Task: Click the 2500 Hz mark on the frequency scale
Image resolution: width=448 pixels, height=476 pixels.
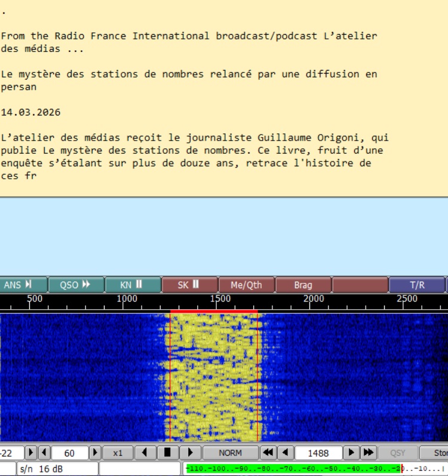Action: point(407,299)
